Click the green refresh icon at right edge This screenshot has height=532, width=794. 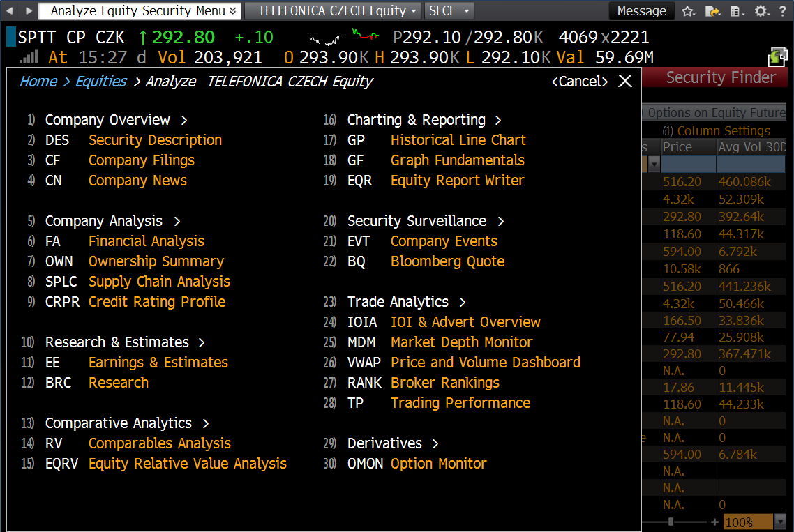click(777, 56)
